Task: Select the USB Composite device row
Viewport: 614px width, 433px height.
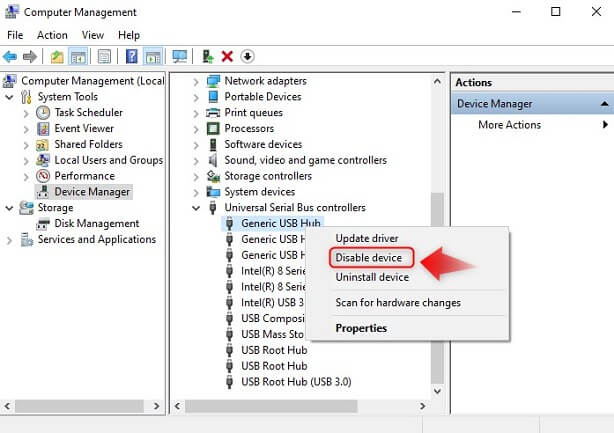Action: [273, 318]
